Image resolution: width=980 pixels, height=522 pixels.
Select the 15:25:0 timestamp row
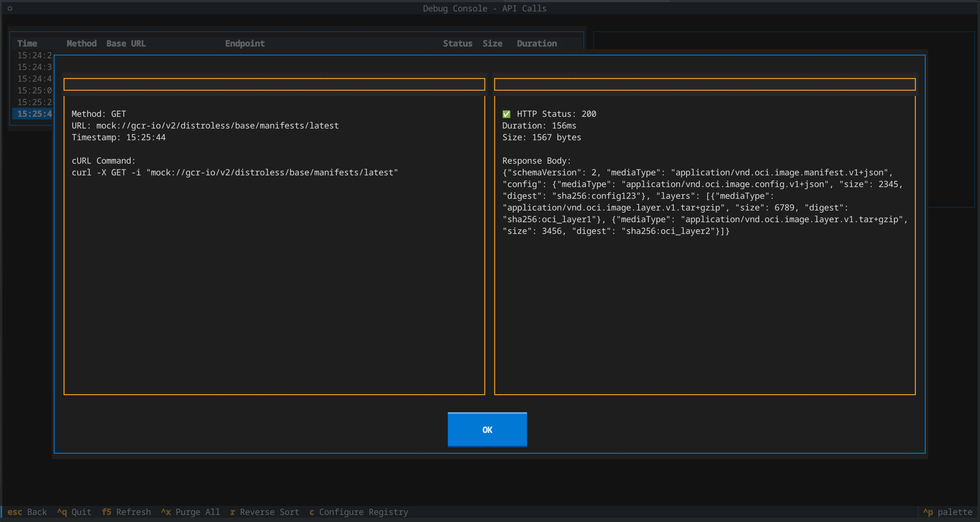click(35, 90)
